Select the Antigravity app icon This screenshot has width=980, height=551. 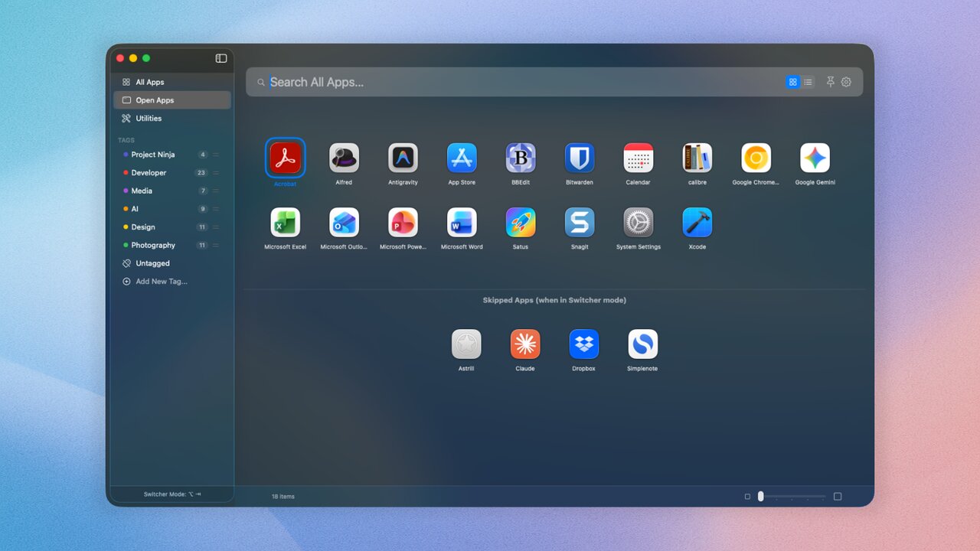403,158
